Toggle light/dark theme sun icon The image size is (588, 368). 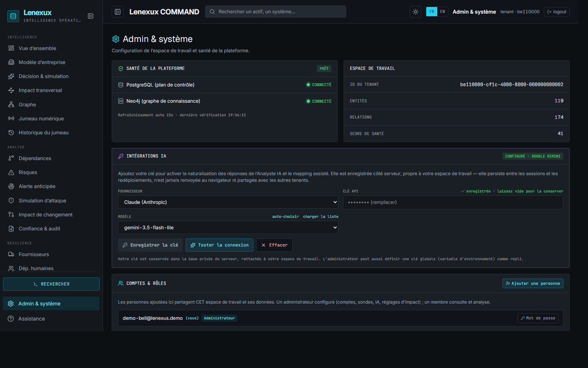pos(416,12)
